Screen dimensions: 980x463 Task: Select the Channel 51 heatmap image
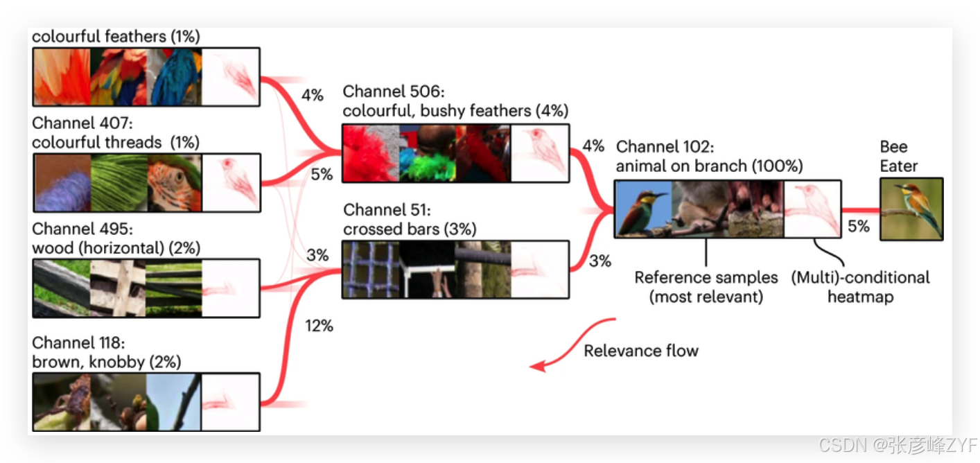[x=539, y=270]
